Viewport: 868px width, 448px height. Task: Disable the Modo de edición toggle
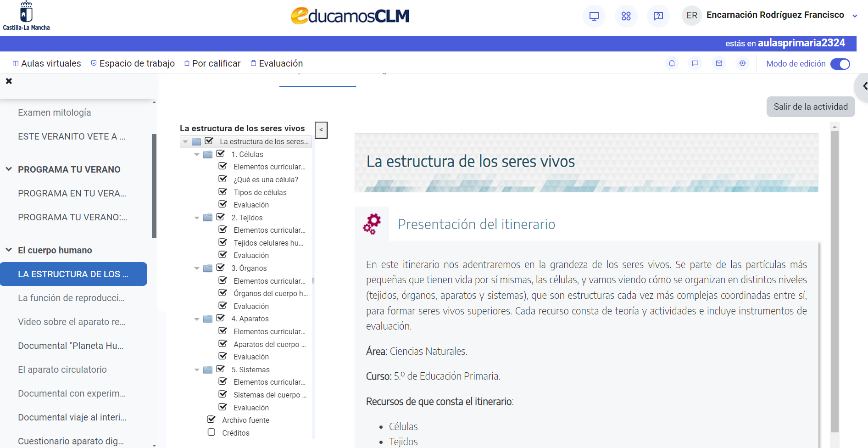point(840,64)
